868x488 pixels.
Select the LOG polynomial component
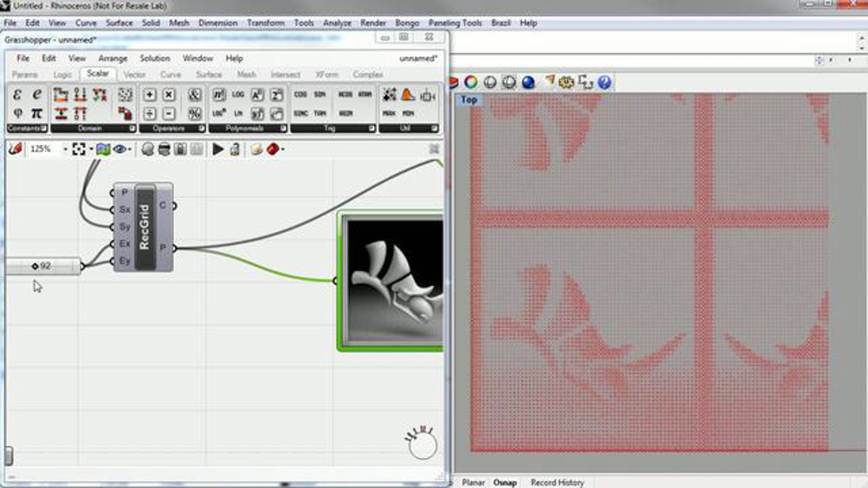tap(238, 95)
